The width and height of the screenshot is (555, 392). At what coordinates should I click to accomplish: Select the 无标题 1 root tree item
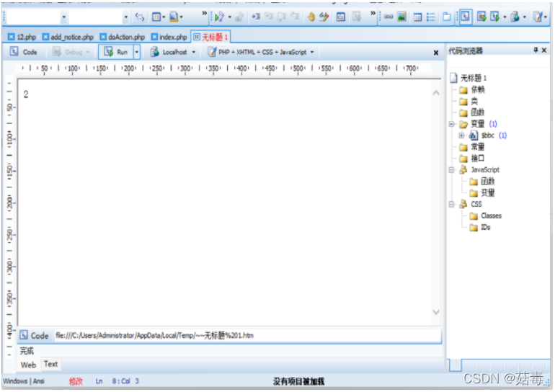point(469,78)
